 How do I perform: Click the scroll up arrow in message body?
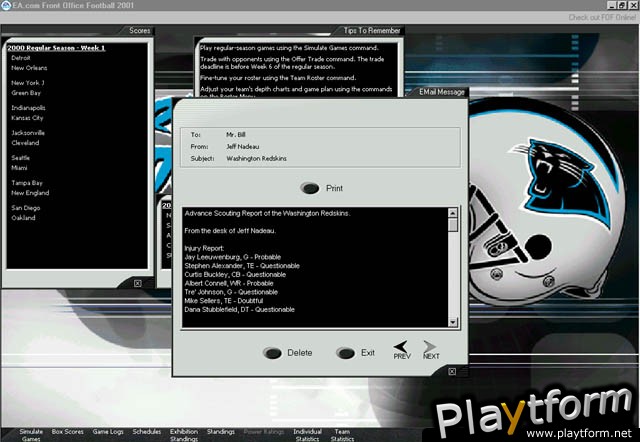coord(453,213)
